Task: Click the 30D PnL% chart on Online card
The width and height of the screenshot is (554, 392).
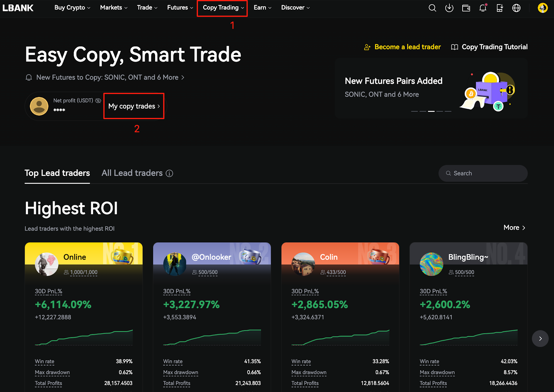Action: point(84,338)
